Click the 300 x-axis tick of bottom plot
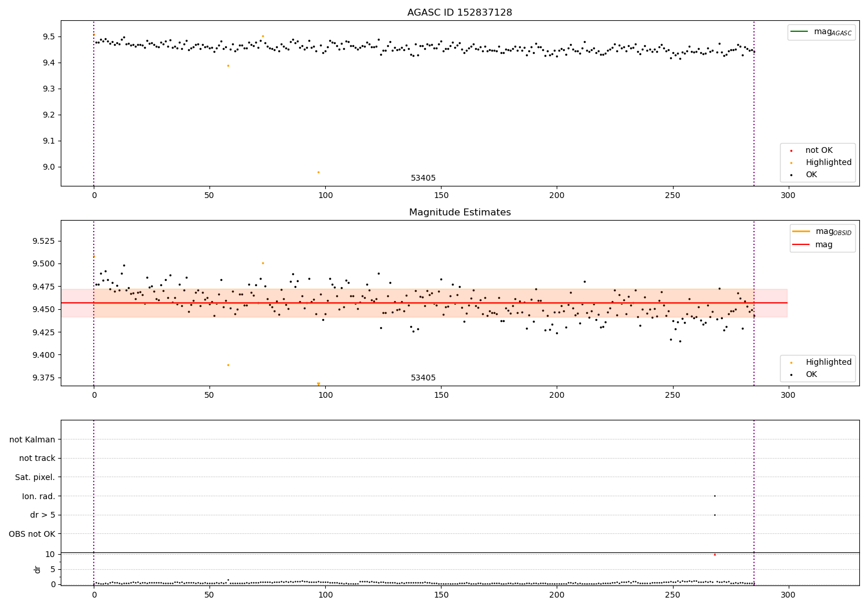The width and height of the screenshot is (868, 608). click(x=788, y=595)
